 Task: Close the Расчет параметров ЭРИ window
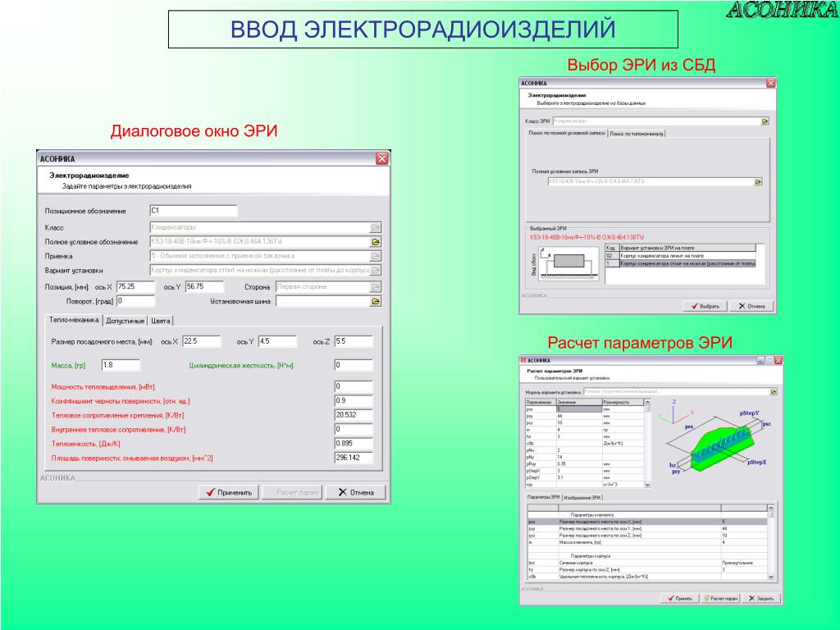pyautogui.click(x=778, y=361)
